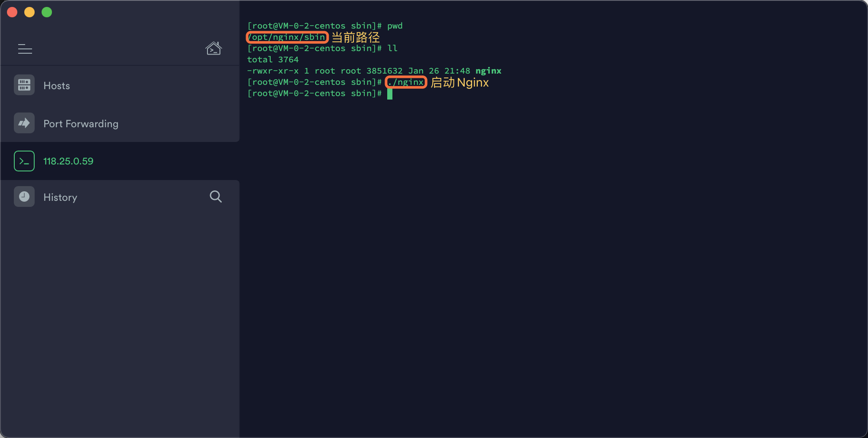Select the terminal prompt icon for 118.25.0.59
868x438 pixels.
[x=24, y=161]
